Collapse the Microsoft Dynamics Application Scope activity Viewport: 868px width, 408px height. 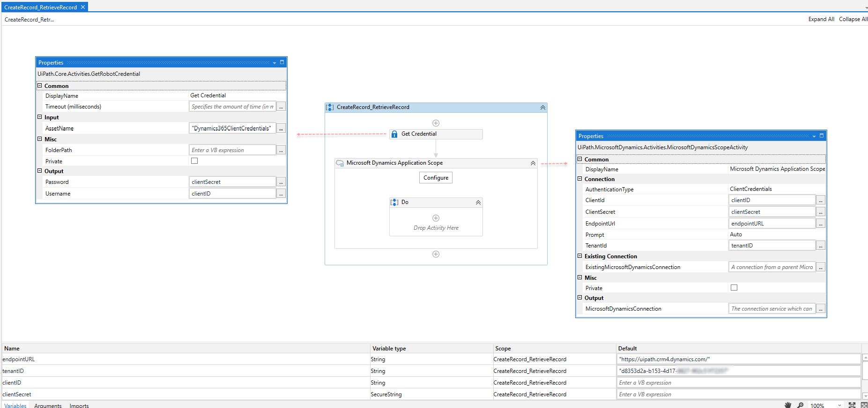[533, 163]
